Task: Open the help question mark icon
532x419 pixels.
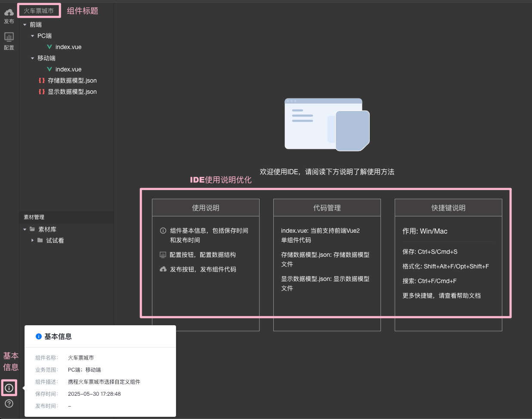Action: coord(9,404)
